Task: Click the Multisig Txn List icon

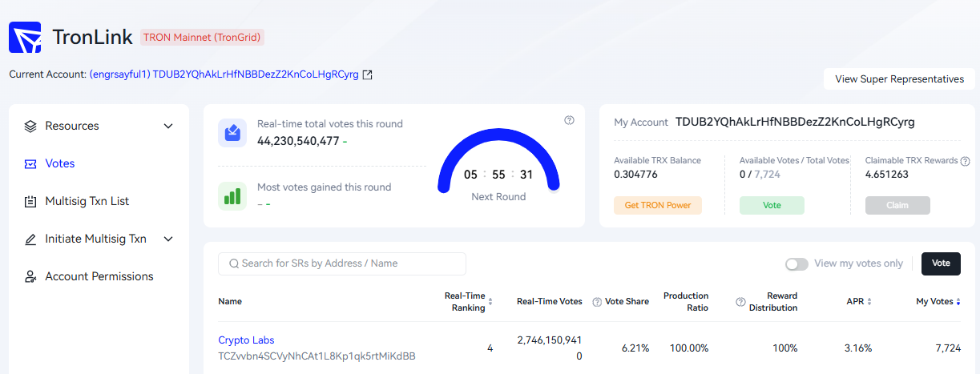Action: [30, 201]
